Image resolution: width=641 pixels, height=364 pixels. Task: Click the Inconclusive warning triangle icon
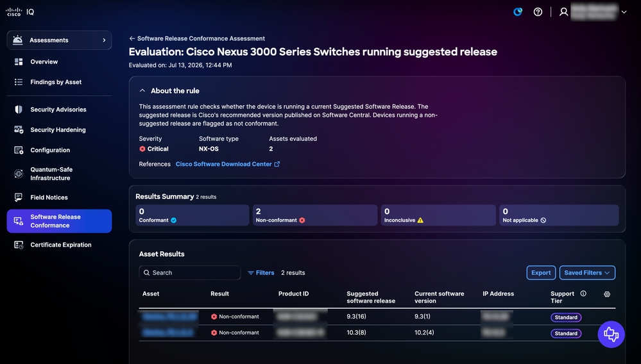click(420, 220)
